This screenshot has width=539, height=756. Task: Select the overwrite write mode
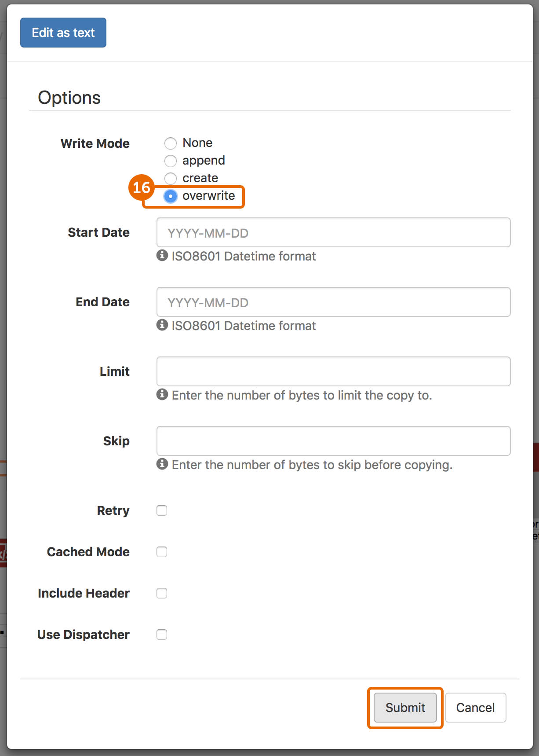point(171,196)
